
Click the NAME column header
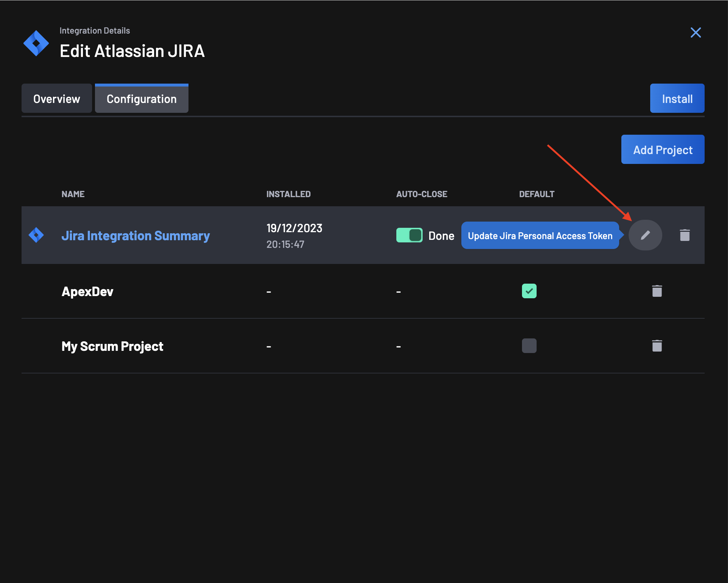coord(73,194)
